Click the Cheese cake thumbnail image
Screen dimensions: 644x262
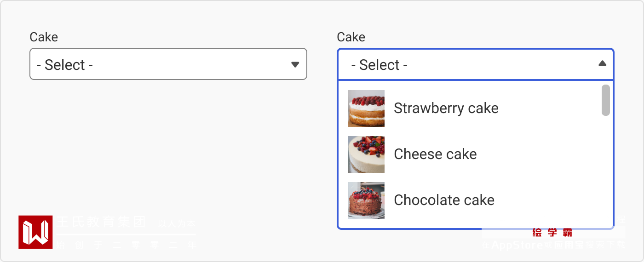coord(366,154)
